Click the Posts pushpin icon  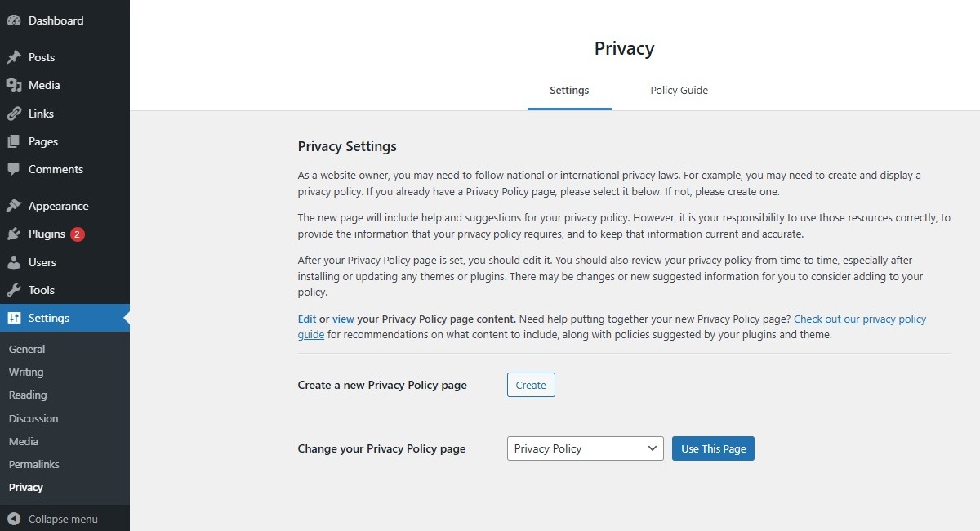tap(14, 57)
